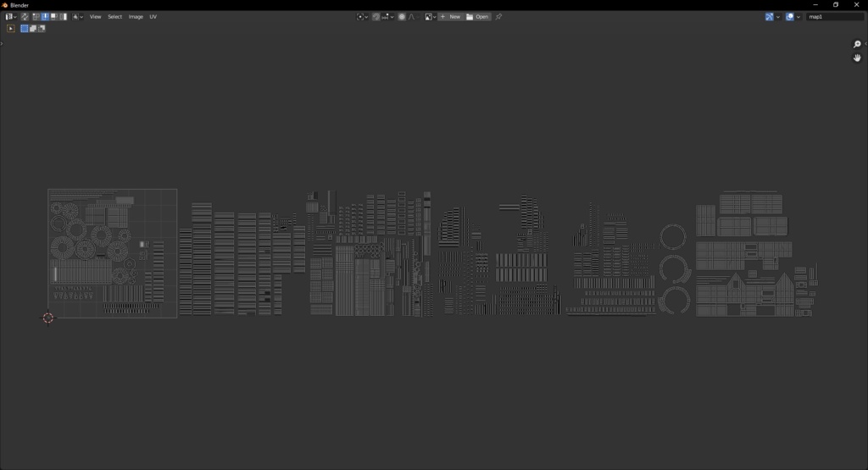Choose extend selection mode

pos(33,28)
